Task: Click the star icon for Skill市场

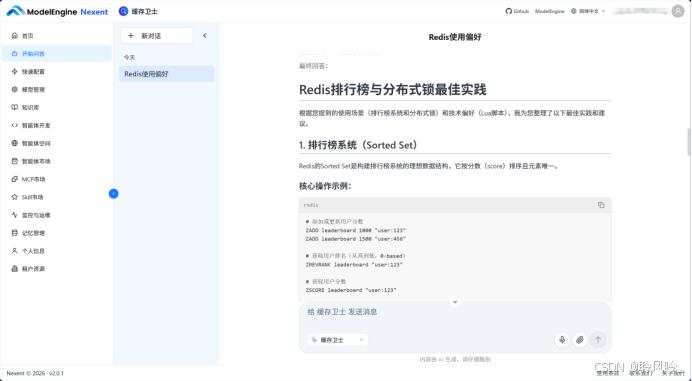Action: pyautogui.click(x=15, y=197)
